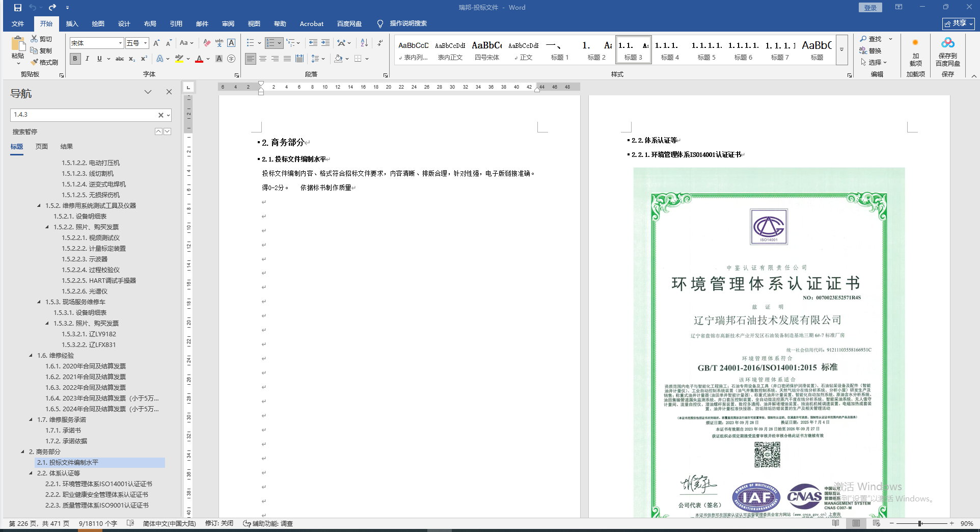The width and height of the screenshot is (980, 532).
Task: Apply strikethrough to selected text
Action: pos(120,59)
